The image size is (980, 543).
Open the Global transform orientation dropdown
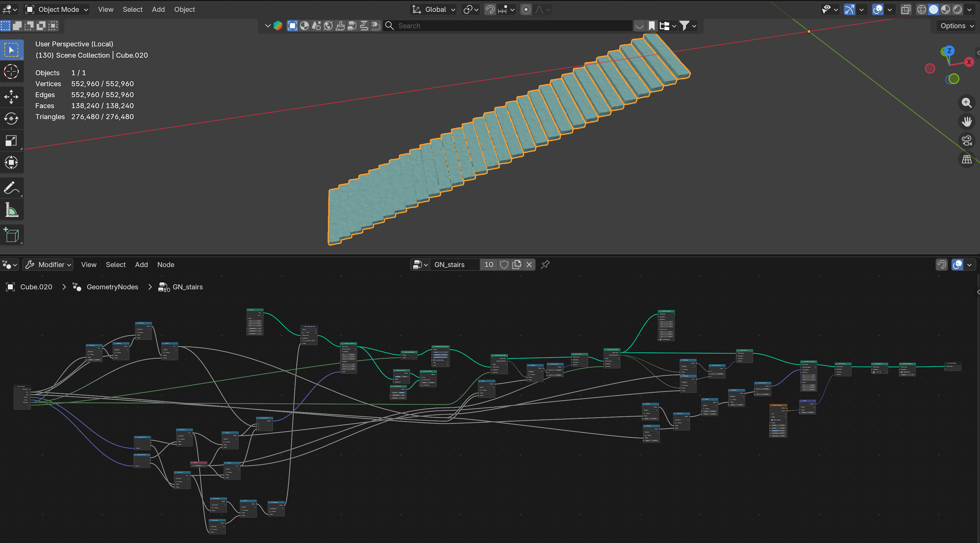click(433, 9)
